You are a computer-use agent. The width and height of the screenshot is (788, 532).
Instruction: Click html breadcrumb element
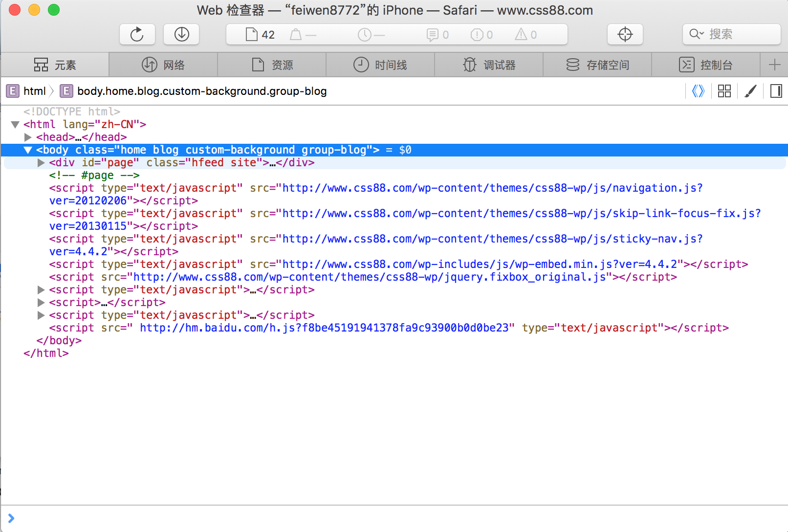(26, 91)
